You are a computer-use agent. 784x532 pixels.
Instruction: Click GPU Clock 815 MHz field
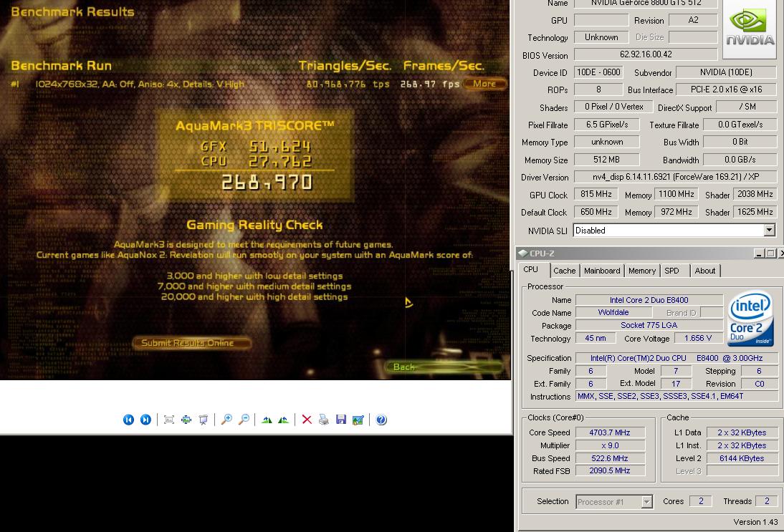point(596,194)
